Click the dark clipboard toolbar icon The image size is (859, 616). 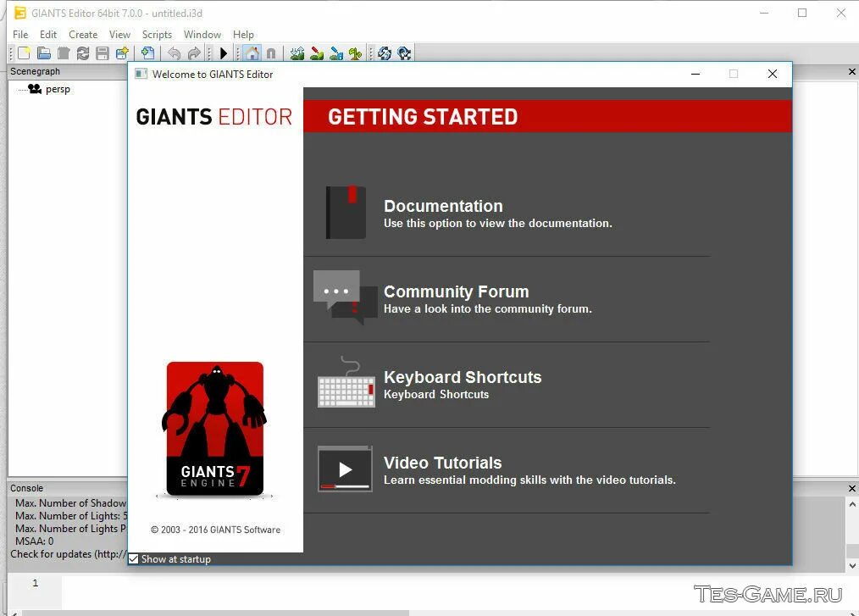tap(64, 53)
